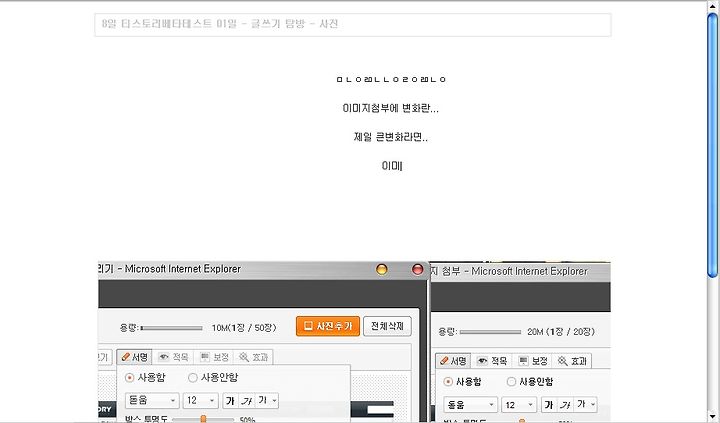This screenshot has width=720, height=423.
Task: Click the blue vertical scrollbar thumb
Action: (713, 145)
